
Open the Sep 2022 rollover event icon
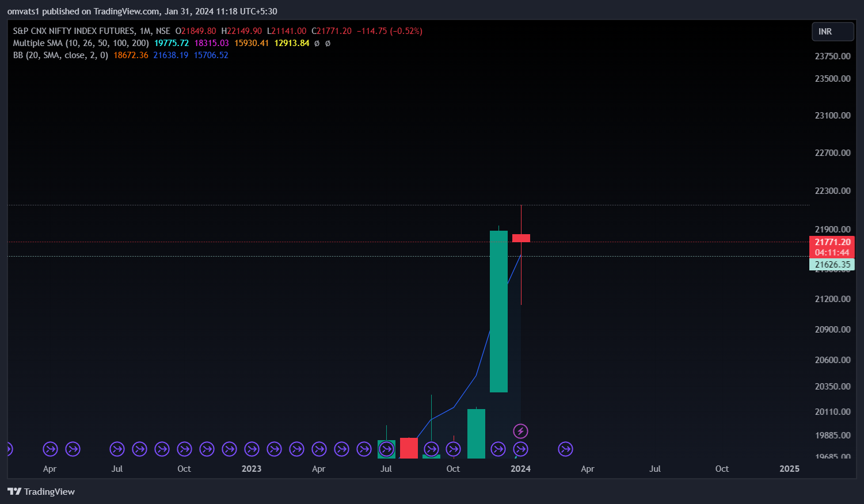[162, 449]
